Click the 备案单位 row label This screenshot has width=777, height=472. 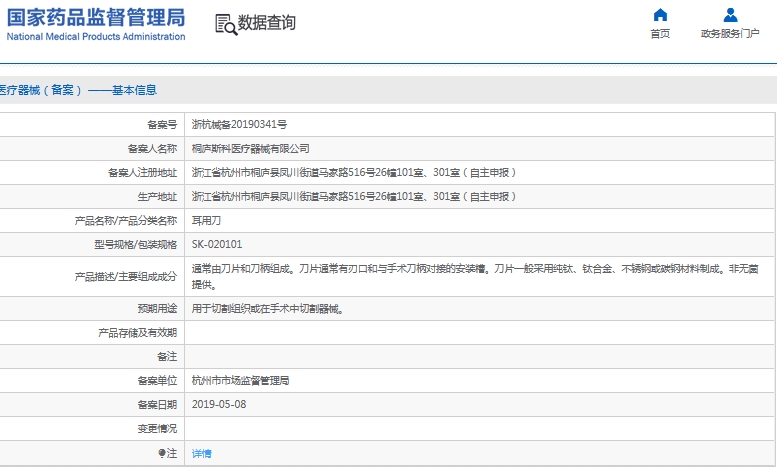pos(157,380)
